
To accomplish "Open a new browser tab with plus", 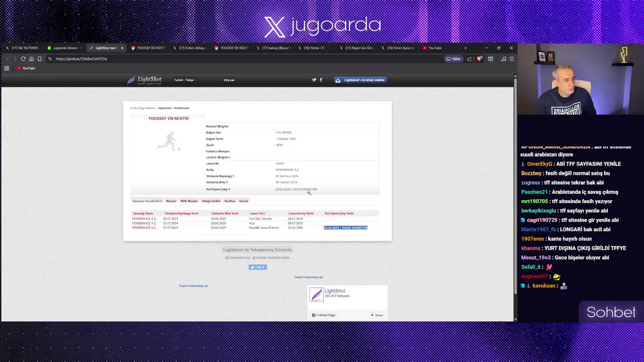I will [465, 48].
